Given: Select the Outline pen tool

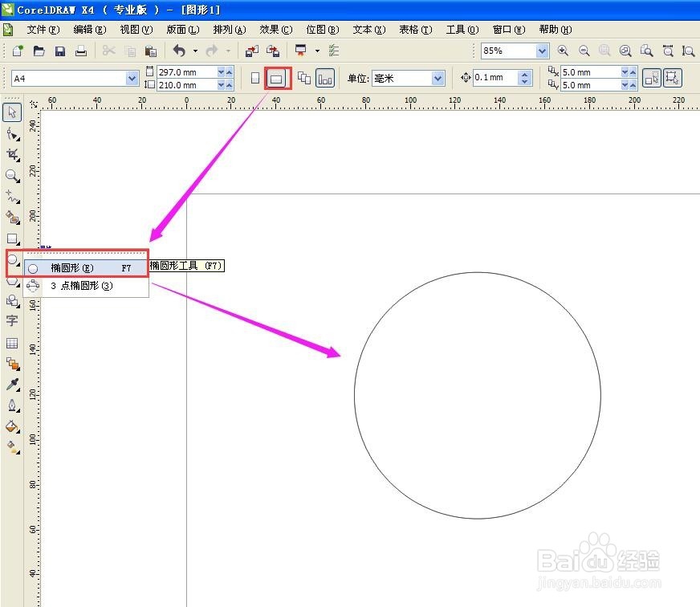Looking at the screenshot, I should click(13, 405).
